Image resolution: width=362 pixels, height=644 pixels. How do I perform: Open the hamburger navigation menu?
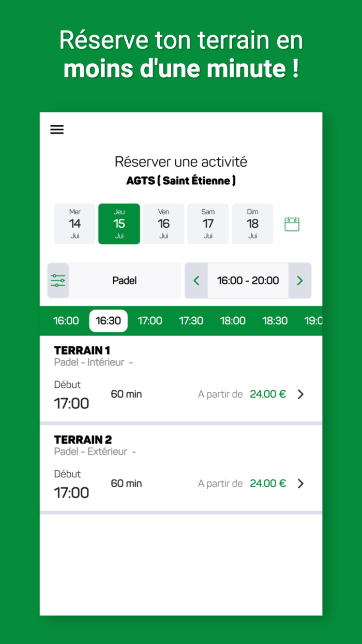point(57,129)
